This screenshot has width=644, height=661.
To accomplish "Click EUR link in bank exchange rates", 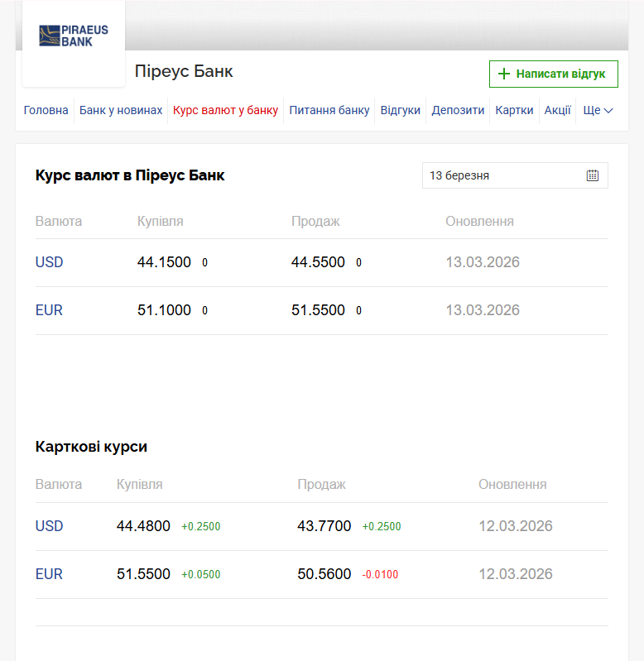I will point(50,310).
